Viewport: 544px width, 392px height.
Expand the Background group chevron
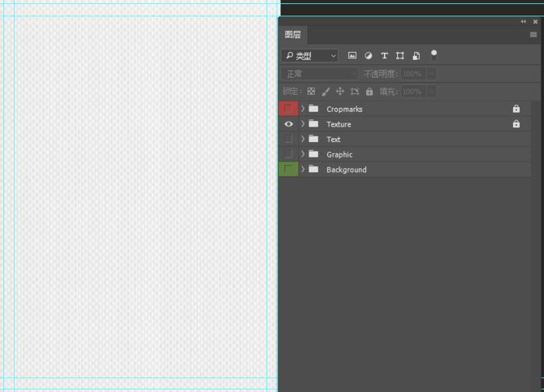302,169
